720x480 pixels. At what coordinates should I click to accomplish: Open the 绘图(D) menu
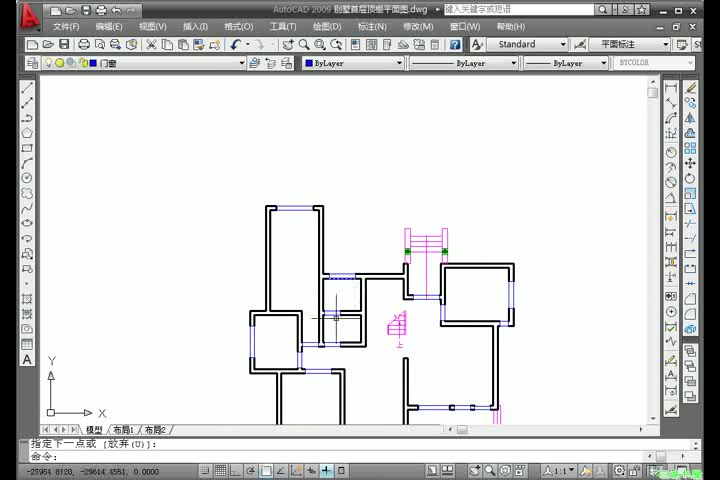point(327,27)
